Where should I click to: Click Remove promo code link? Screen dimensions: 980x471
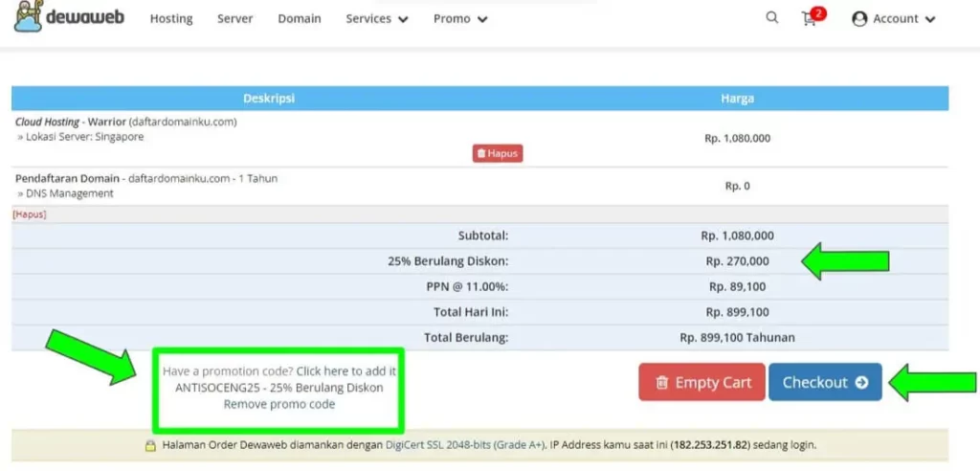[x=279, y=404]
